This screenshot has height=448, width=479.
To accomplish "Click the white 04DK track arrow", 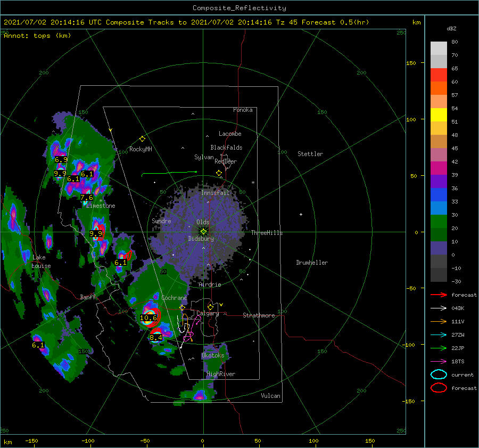I will click(439, 308).
